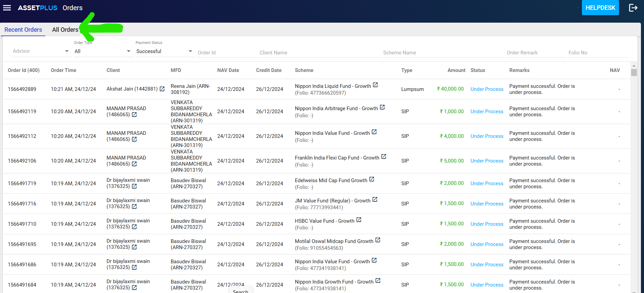Open Akshat Jain client link icon
Screen dimensions: 644x293
[x=162, y=89]
